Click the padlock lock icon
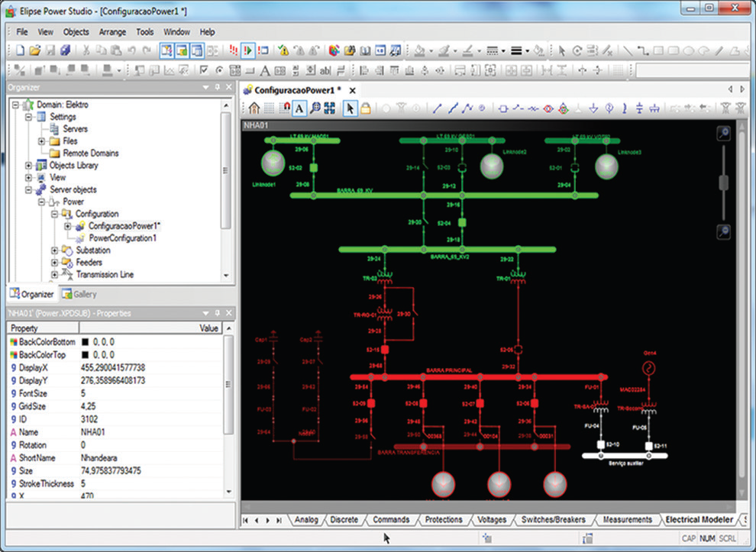The image size is (756, 552). 366,108
